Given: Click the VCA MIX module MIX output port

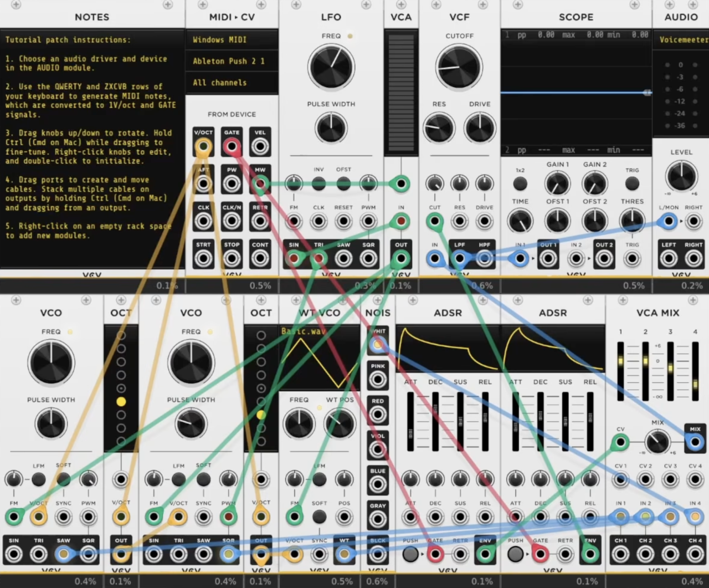Looking at the screenshot, I should tap(695, 442).
